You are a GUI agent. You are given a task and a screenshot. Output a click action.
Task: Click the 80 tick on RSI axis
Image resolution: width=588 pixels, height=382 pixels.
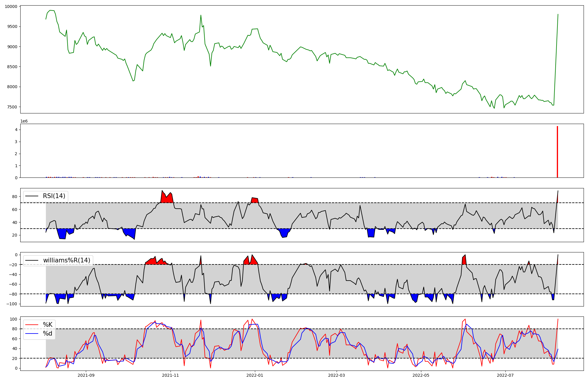click(x=15, y=197)
